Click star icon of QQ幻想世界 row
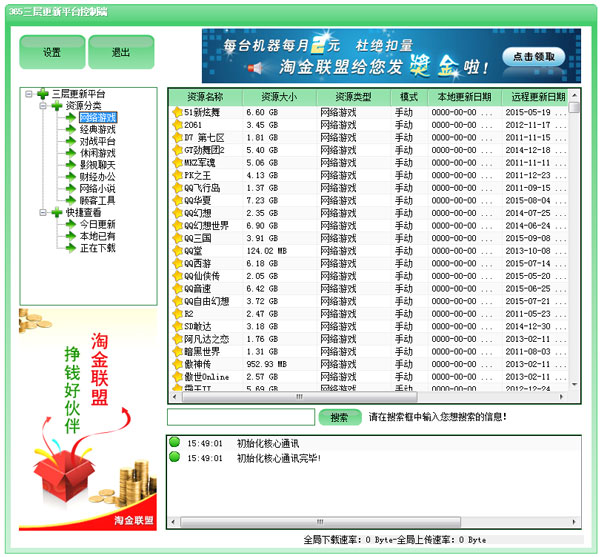This screenshot has height=557, width=600. (x=178, y=226)
